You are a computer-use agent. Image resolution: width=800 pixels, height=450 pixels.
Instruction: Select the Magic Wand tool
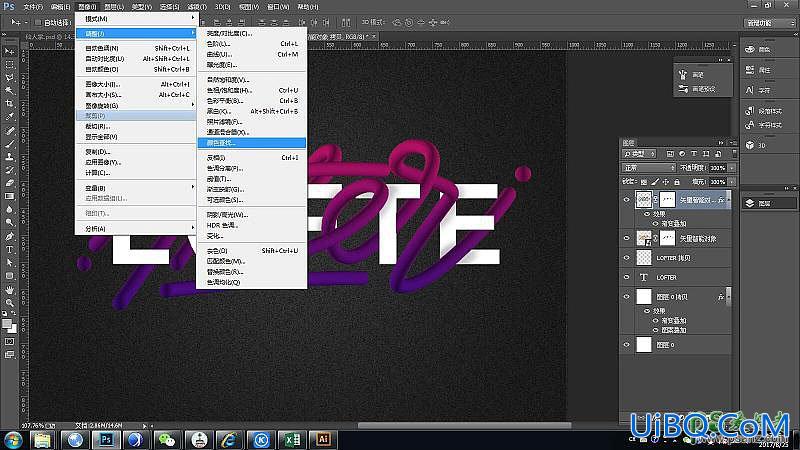point(9,91)
